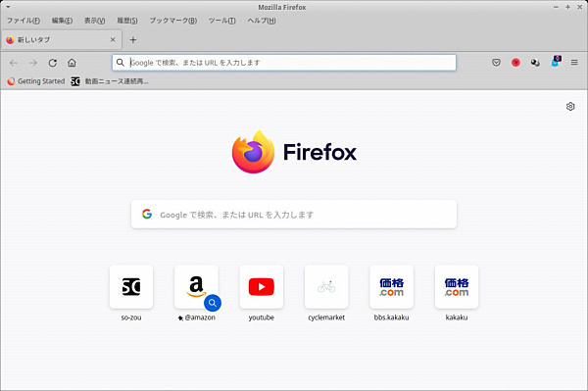Open the Getting Started bookmark

click(x=36, y=81)
